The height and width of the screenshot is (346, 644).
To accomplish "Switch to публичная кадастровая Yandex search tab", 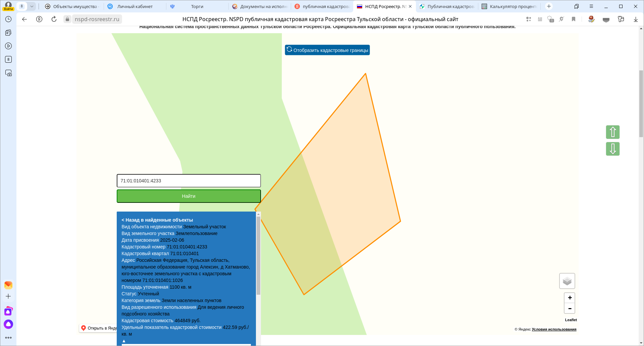I will pyautogui.click(x=322, y=6).
